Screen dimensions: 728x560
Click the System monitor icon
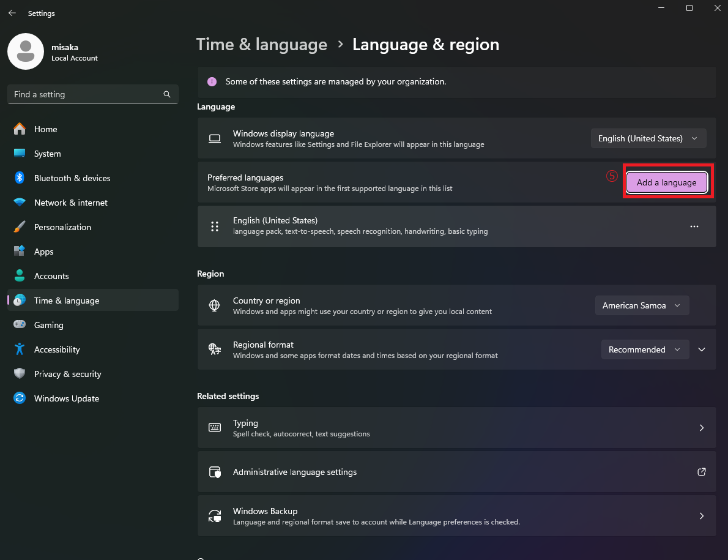click(x=20, y=153)
